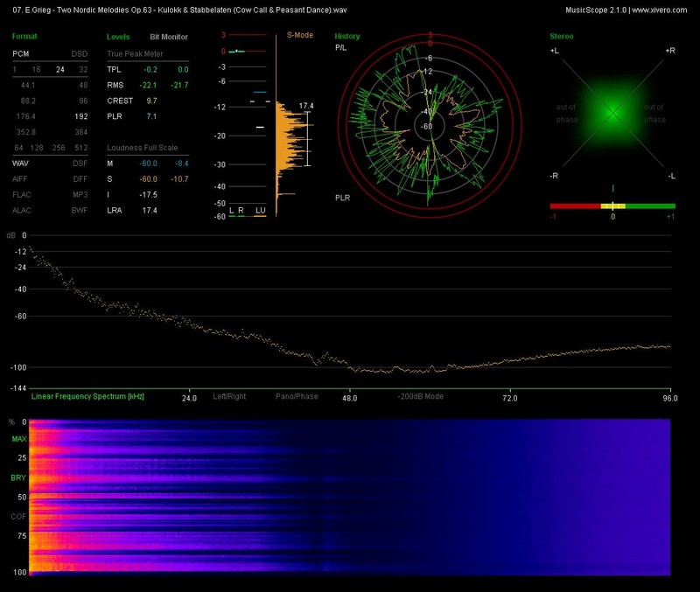700x592 pixels.
Task: Toggle the P/L history trace
Action: [340, 48]
